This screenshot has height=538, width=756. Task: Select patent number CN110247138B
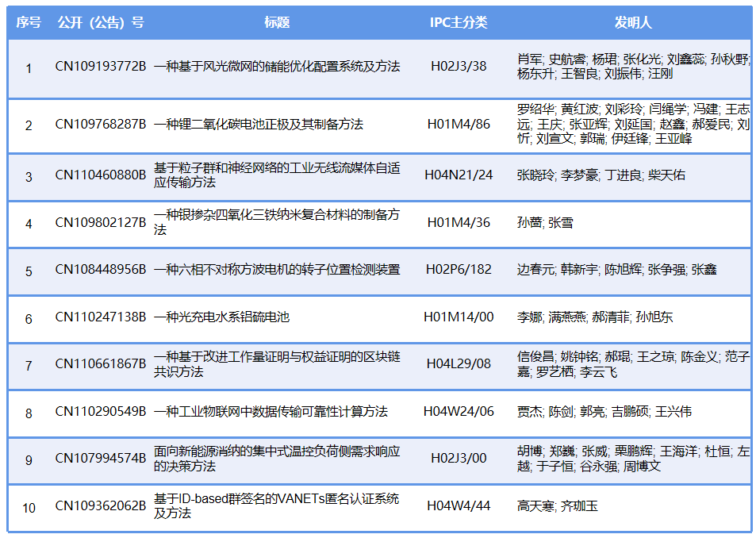tap(100, 317)
